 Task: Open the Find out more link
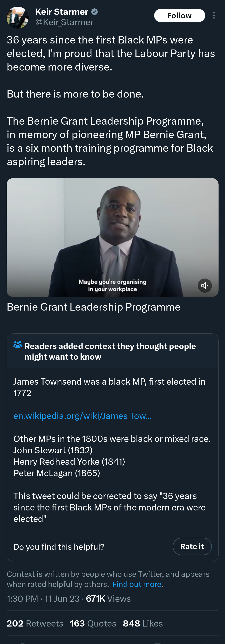[137, 584]
